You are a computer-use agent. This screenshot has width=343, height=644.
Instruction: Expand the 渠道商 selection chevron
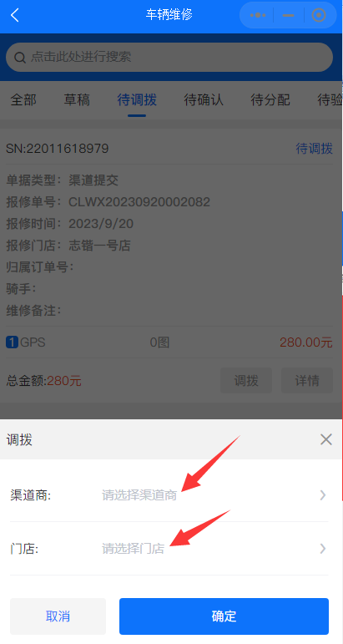(x=323, y=495)
